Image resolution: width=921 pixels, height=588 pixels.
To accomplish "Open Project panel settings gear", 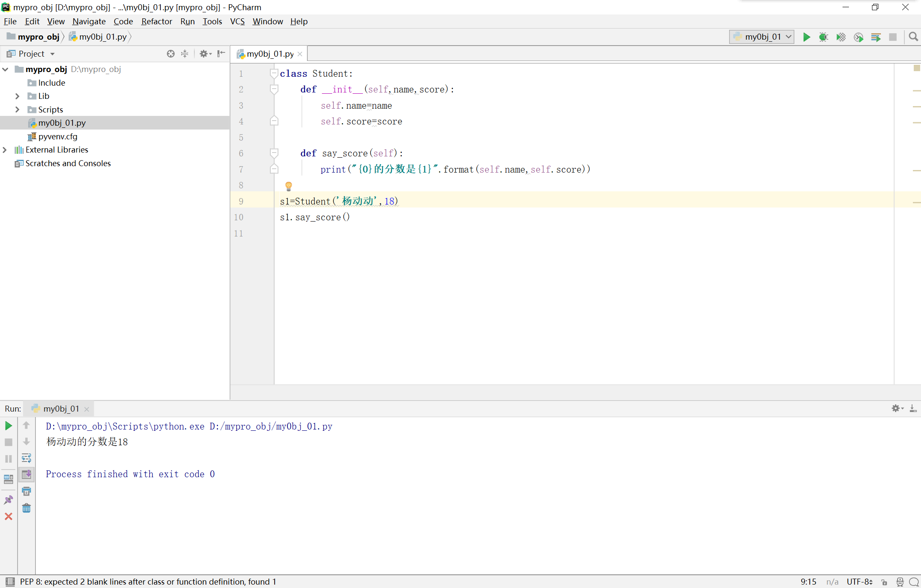I will click(205, 54).
